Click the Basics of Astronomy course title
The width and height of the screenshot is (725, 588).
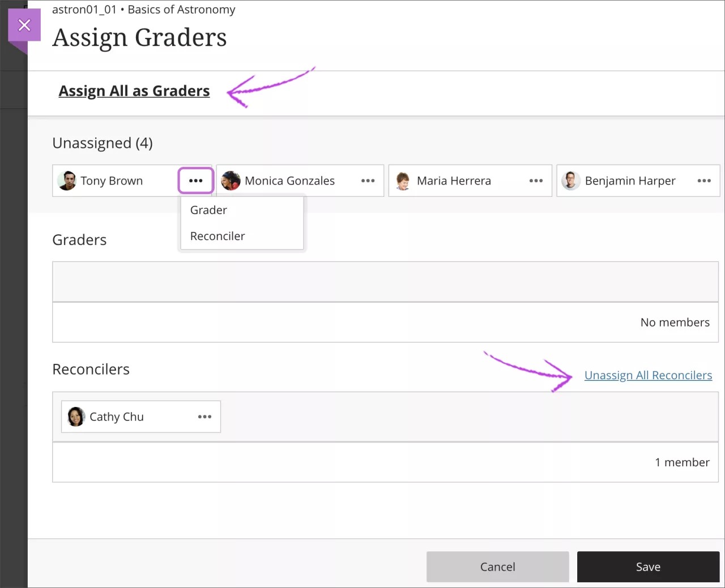pos(184,9)
